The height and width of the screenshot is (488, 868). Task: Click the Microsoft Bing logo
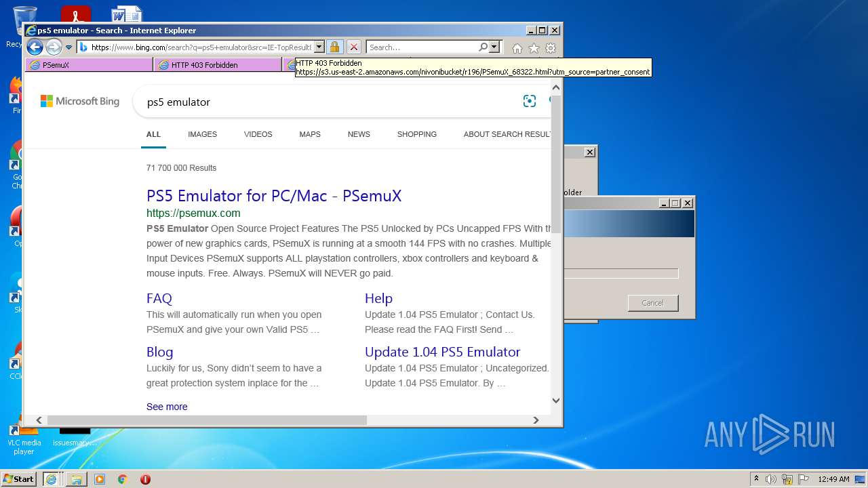click(x=80, y=101)
